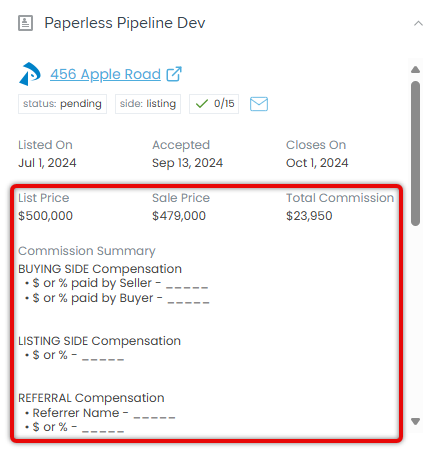Click the Closes On date Oct 1, 2024

[x=317, y=163]
